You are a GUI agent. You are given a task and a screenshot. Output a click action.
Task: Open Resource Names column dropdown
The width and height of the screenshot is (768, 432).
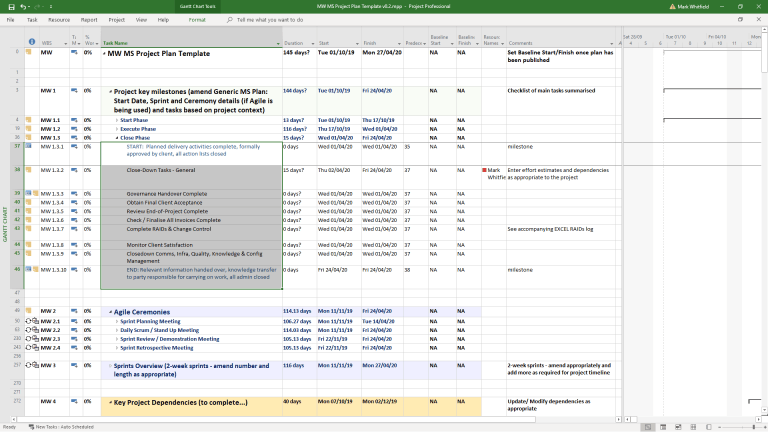[x=503, y=44]
